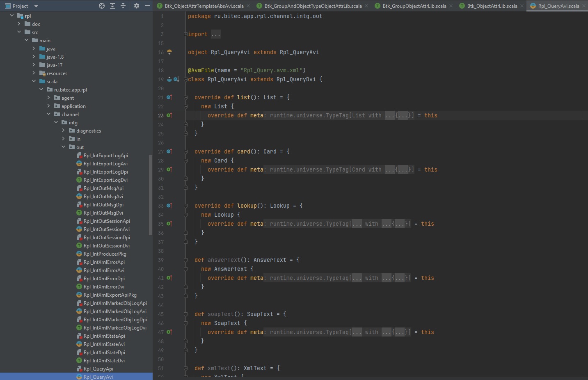Open Rpl_IntProducerPkg file in tree

pyautogui.click(x=105, y=254)
